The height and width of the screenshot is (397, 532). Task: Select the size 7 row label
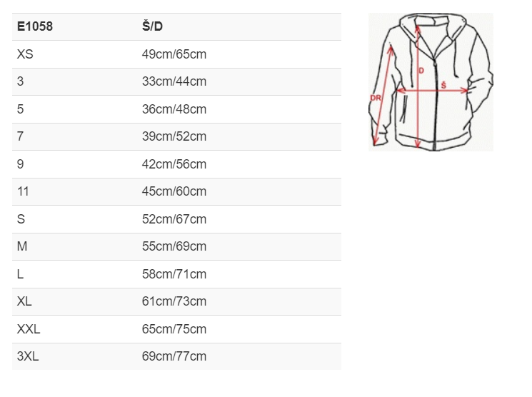pos(21,136)
